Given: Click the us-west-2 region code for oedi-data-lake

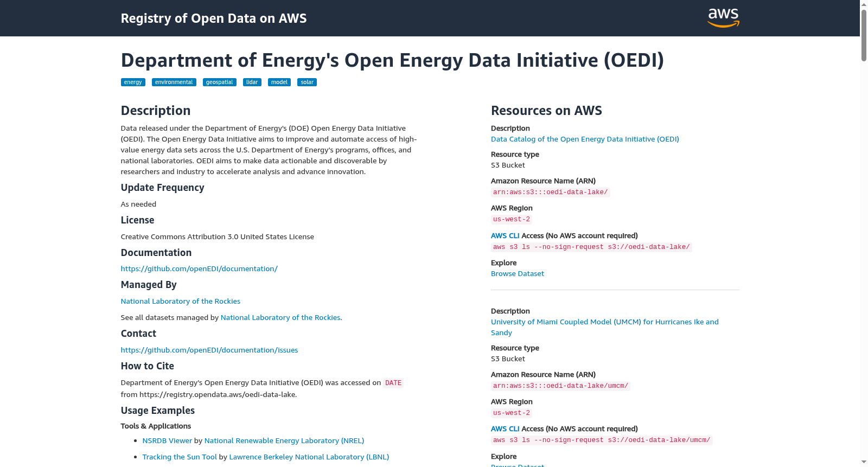Looking at the screenshot, I should point(512,219).
